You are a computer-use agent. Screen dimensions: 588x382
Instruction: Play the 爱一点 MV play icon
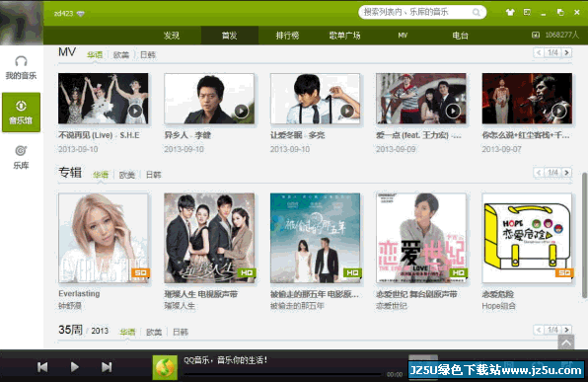coord(453,112)
